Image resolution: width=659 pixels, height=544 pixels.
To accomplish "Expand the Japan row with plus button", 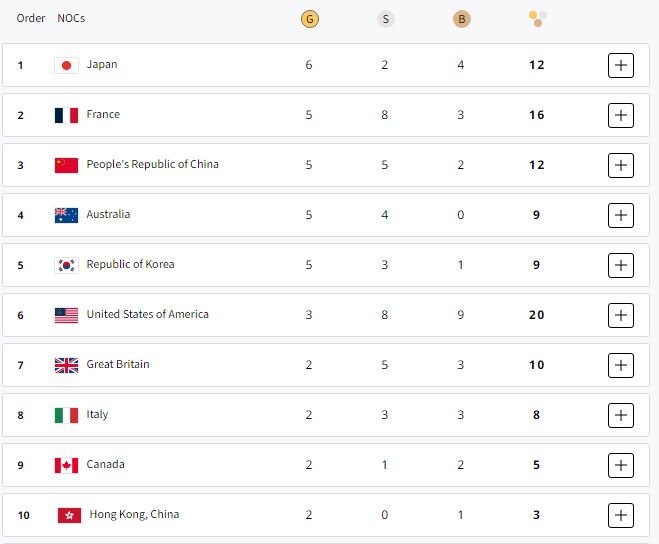I will tap(621, 65).
